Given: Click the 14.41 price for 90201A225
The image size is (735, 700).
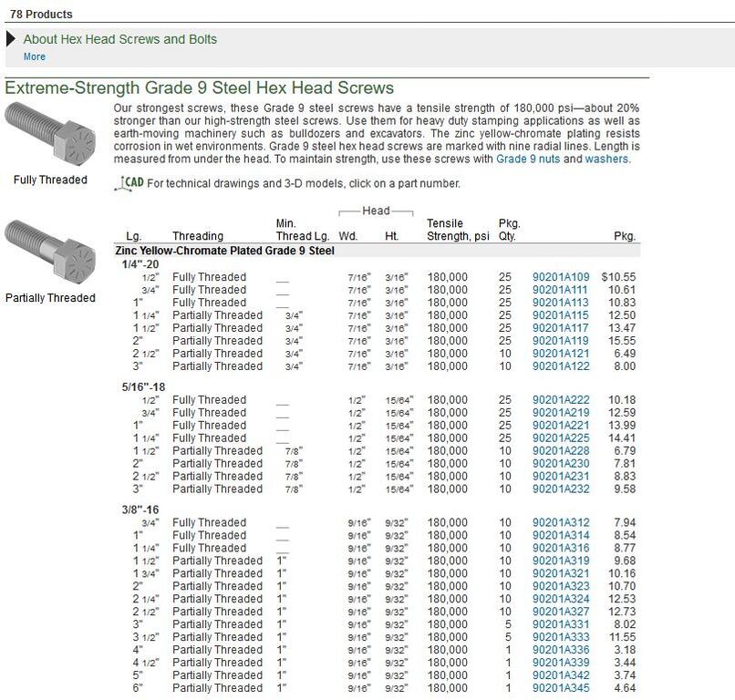Looking at the screenshot, I should 622,437.
